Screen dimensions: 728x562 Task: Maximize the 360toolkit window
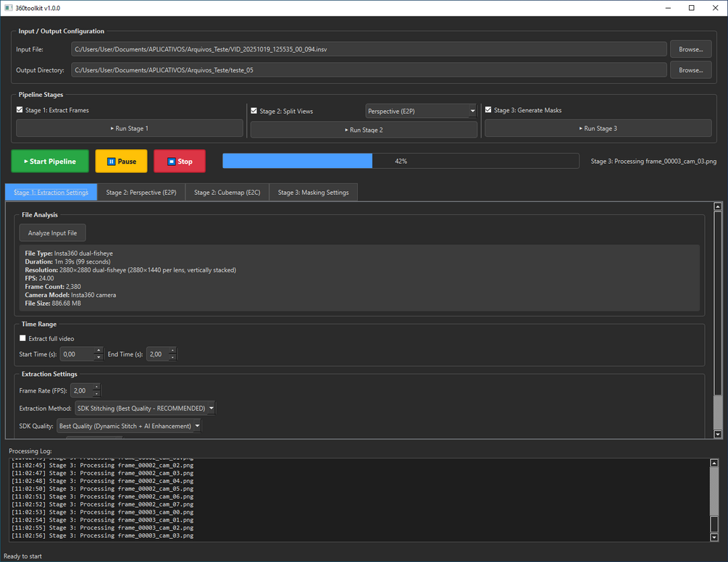coord(692,8)
